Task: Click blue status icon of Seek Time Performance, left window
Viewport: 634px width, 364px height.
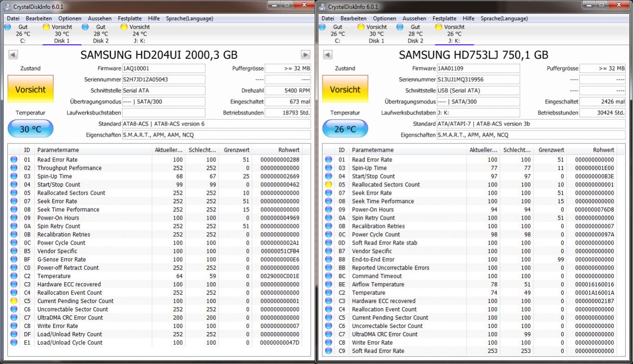Action: (x=14, y=210)
